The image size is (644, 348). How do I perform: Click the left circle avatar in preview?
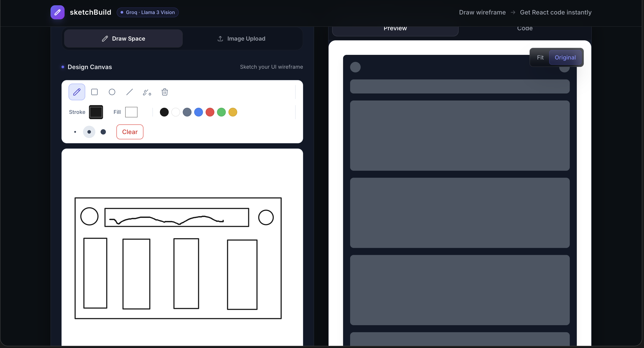[355, 67]
